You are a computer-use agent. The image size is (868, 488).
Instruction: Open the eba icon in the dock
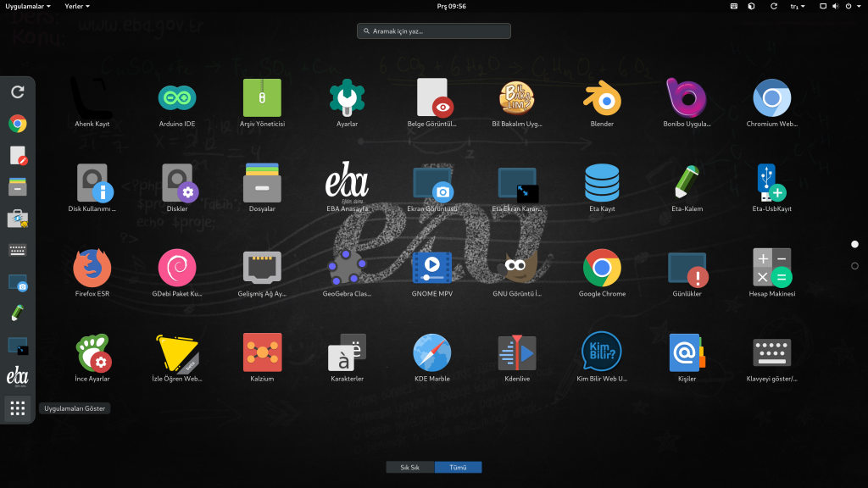[x=18, y=377]
